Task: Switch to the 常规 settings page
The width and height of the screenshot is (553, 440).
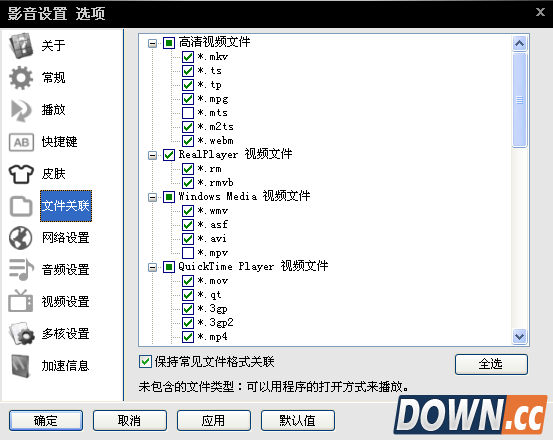Action: pos(53,78)
